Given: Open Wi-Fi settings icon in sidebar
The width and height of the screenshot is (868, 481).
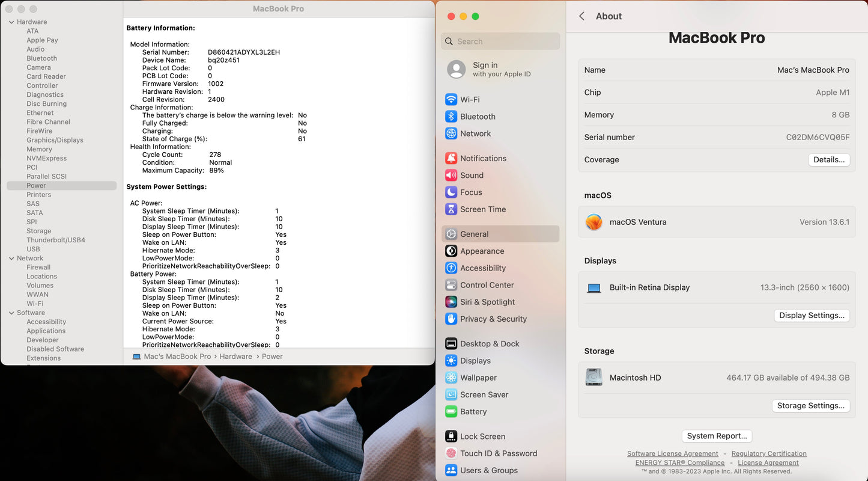Looking at the screenshot, I should (451, 100).
